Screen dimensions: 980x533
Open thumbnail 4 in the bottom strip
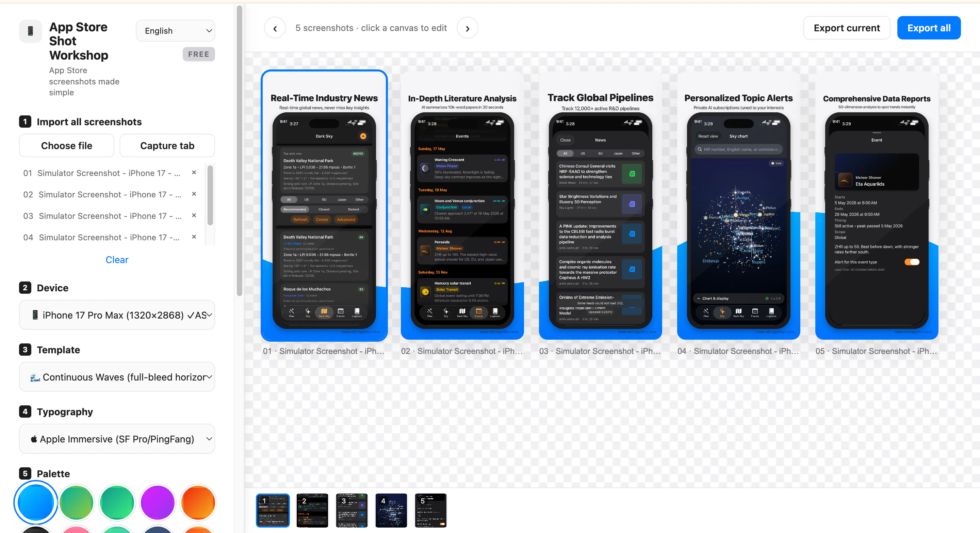click(x=391, y=511)
